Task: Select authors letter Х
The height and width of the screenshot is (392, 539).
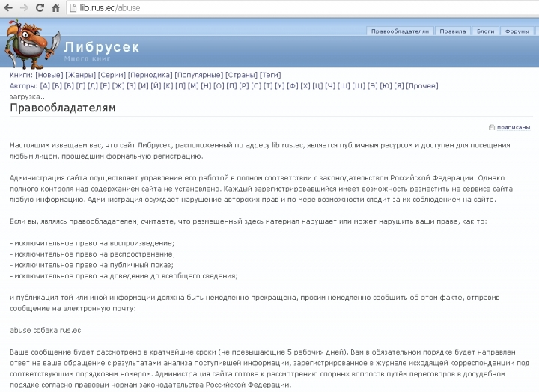Action: tap(305, 86)
